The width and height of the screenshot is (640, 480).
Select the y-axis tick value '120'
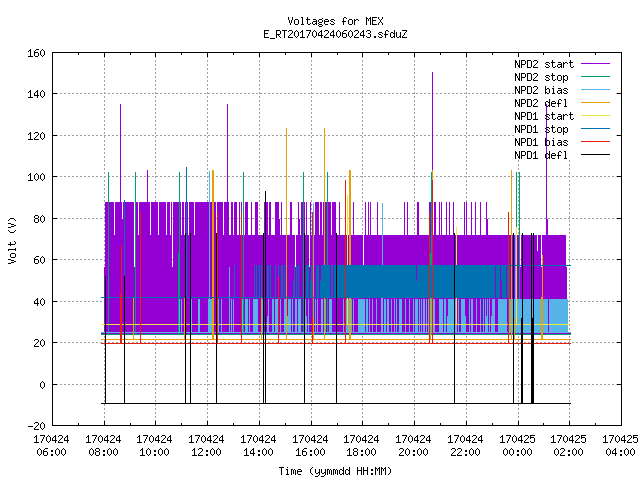(x=36, y=136)
